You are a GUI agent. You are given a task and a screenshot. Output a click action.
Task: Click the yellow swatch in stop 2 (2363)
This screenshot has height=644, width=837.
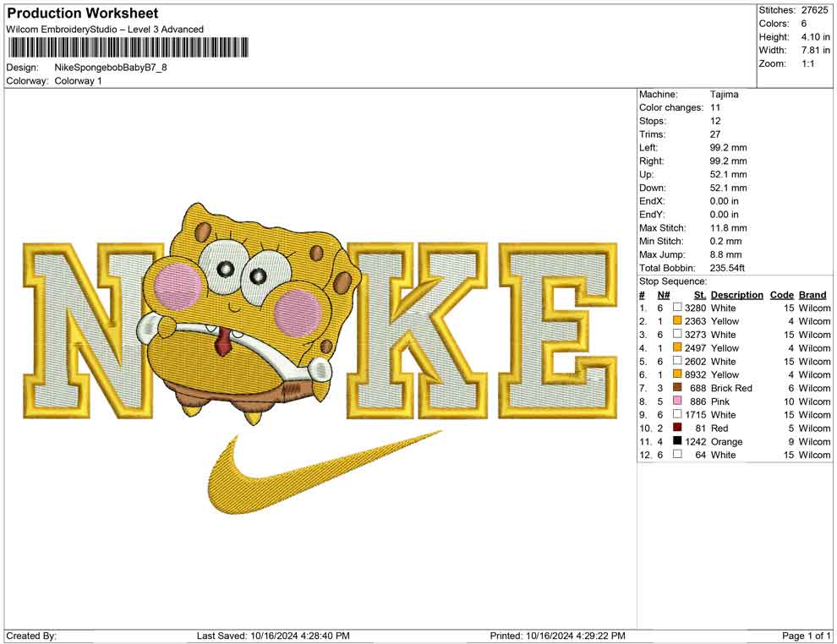coord(677,320)
